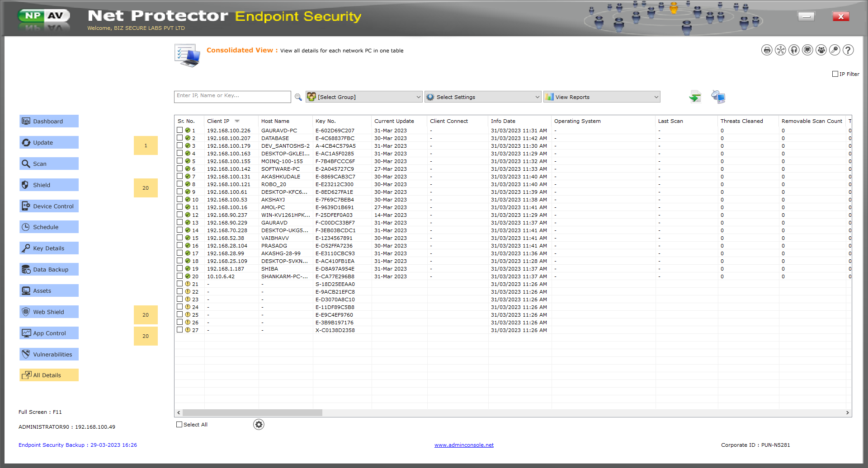Tick the Select All checkbox
The width and height of the screenshot is (868, 468).
pos(179,425)
